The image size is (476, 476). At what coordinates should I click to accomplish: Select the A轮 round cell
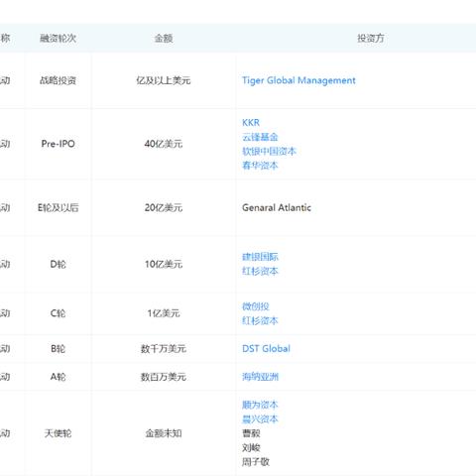(x=58, y=377)
